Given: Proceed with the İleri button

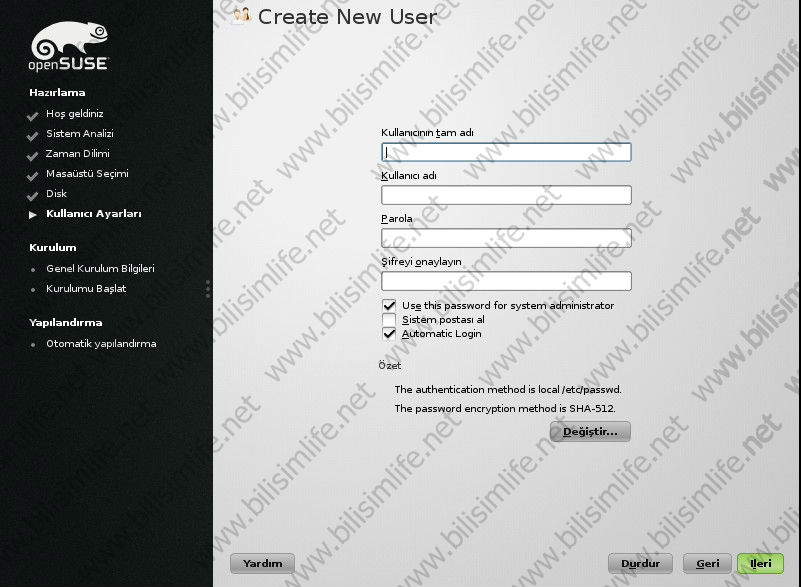Looking at the screenshot, I should click(x=761, y=563).
